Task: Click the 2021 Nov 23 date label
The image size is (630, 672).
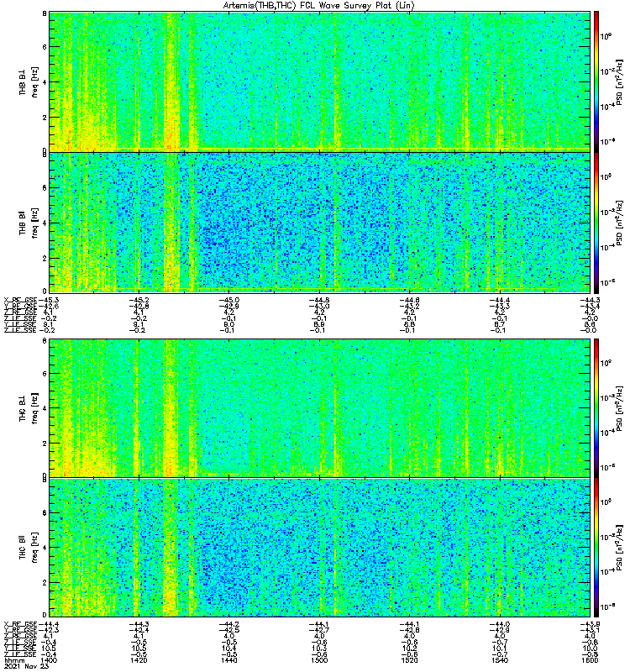Action: coord(26,666)
